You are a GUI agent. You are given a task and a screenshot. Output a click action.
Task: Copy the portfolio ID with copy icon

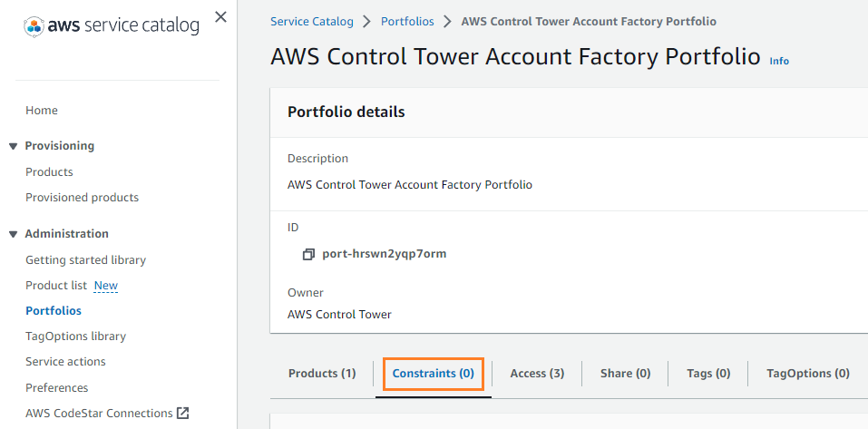(x=308, y=255)
